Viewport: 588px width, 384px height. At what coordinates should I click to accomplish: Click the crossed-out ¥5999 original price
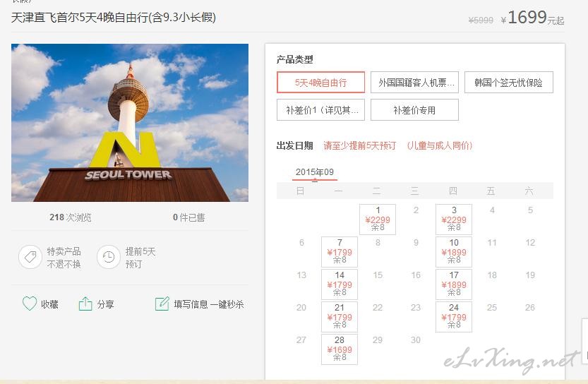481,20
